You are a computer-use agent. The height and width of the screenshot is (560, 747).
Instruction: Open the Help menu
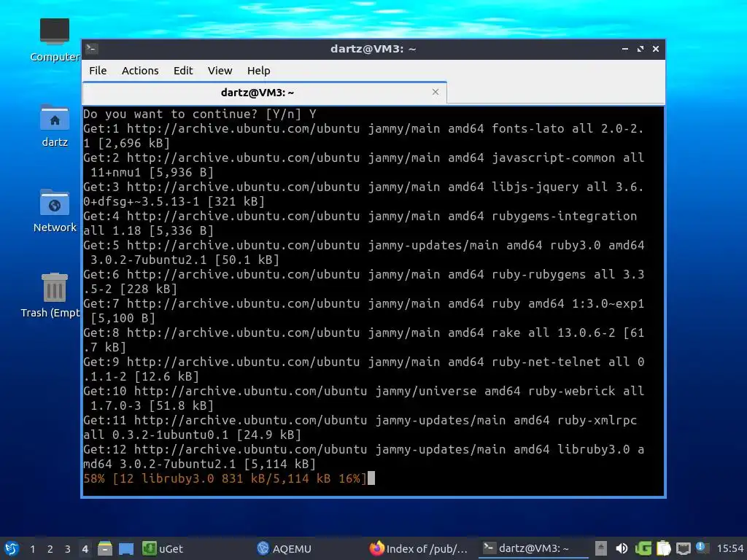pyautogui.click(x=259, y=71)
